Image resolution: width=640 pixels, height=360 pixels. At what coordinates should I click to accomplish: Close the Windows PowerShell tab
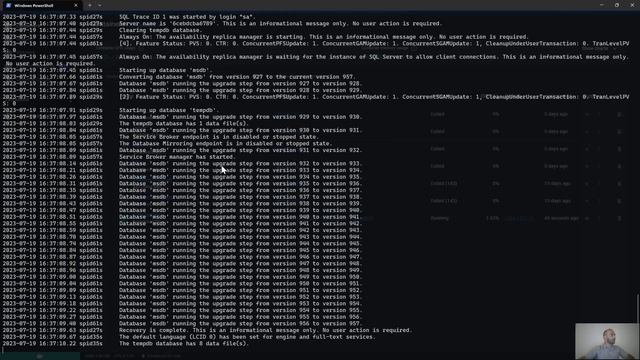tap(76, 5)
